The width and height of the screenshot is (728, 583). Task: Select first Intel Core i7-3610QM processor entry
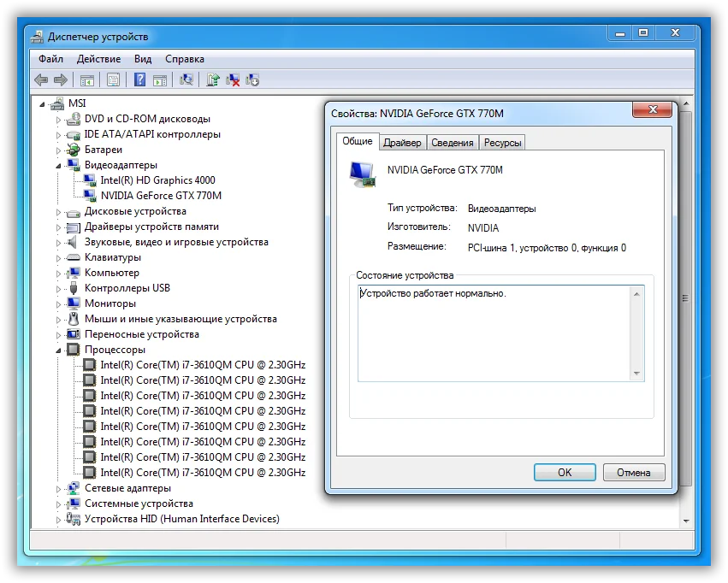(x=203, y=365)
